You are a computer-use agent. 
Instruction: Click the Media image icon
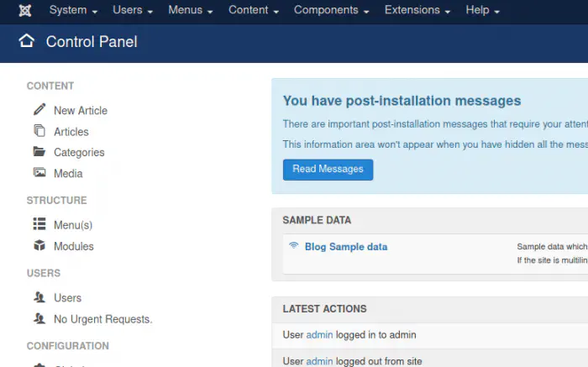click(x=39, y=173)
